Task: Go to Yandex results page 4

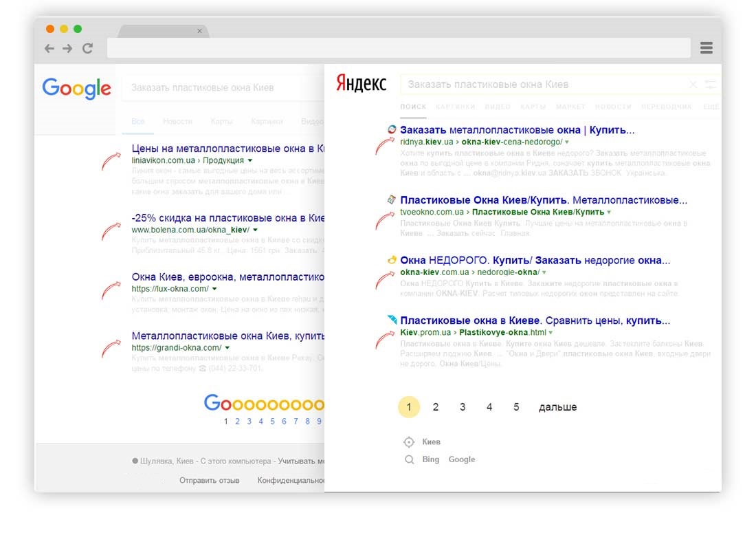Action: click(489, 407)
